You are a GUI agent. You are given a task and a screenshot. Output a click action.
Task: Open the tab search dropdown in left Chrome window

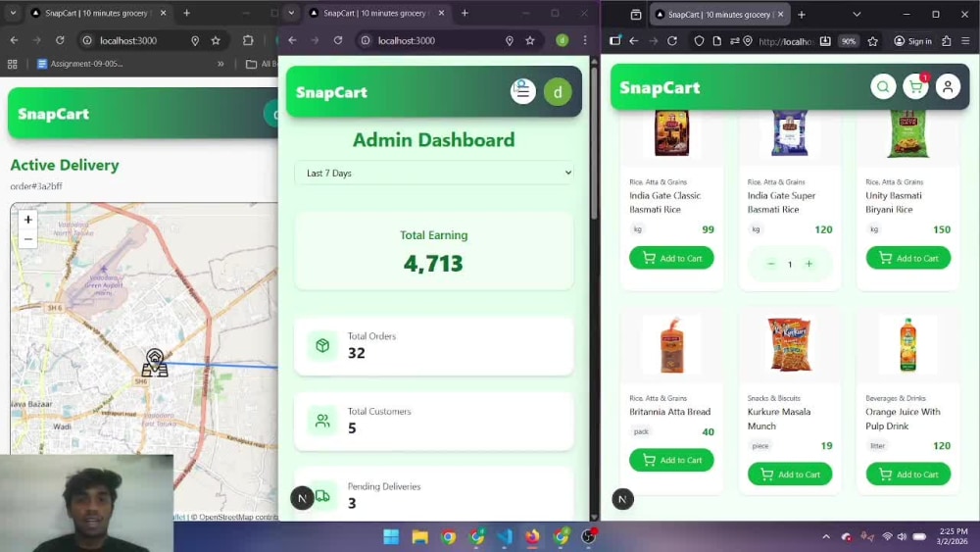(x=13, y=13)
